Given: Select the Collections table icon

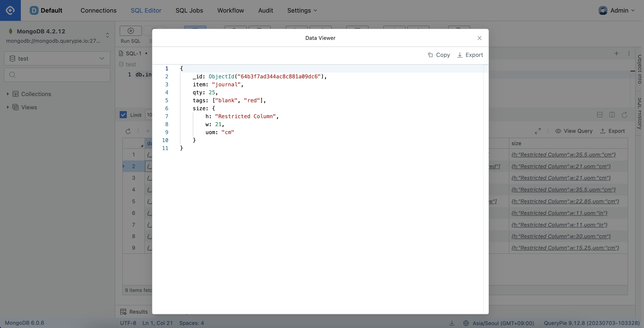Looking at the screenshot, I should click(16, 94).
